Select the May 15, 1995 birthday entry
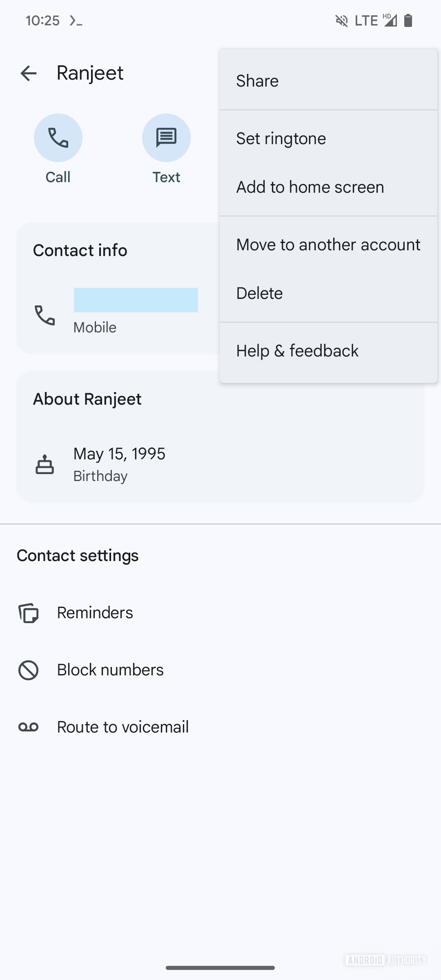441x980 pixels. [119, 454]
